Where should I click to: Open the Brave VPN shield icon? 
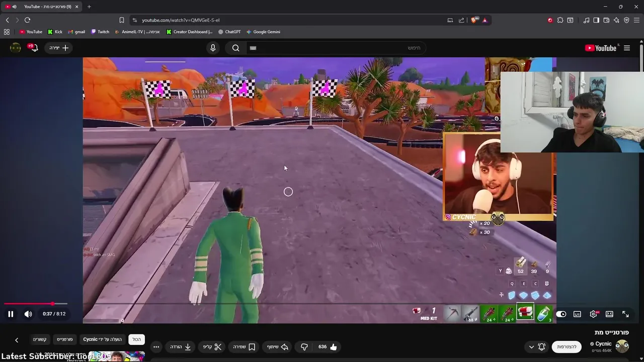pos(626,20)
